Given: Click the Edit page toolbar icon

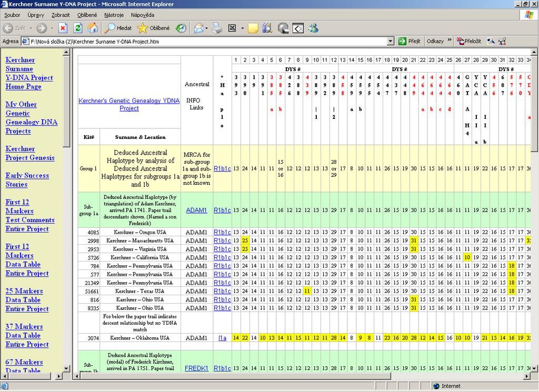Looking at the screenshot, I should (232, 28).
